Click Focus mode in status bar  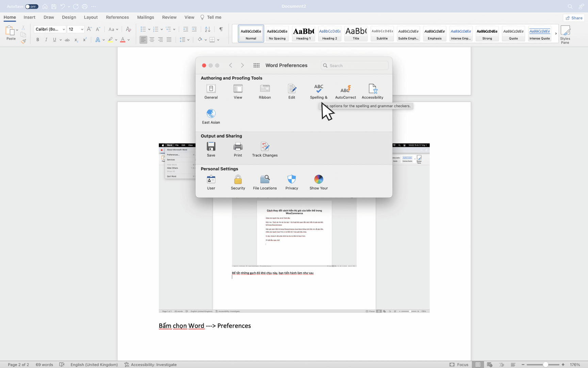[459, 365]
